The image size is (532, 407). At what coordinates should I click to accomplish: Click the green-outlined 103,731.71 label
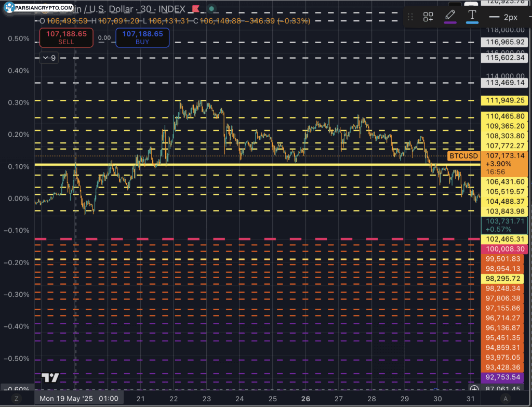[x=504, y=225]
